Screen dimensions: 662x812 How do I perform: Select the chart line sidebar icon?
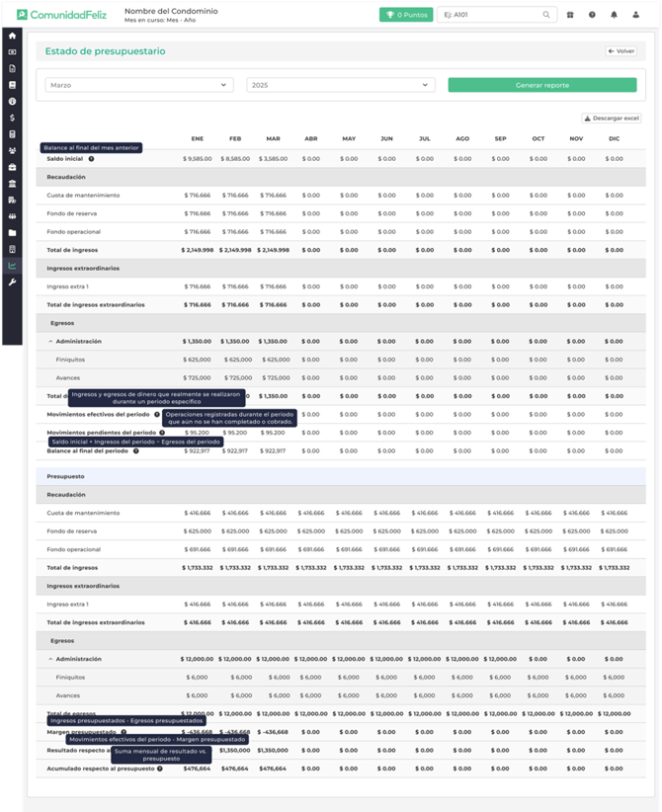[x=12, y=265]
